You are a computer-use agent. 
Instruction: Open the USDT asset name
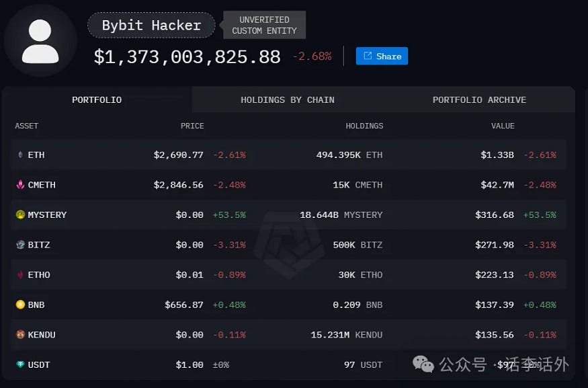[x=39, y=365]
